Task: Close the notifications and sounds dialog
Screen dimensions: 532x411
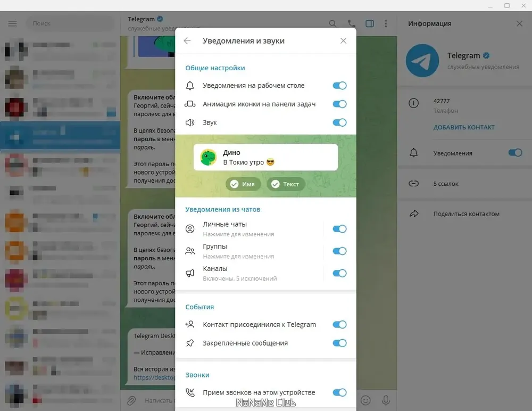Action: [343, 41]
